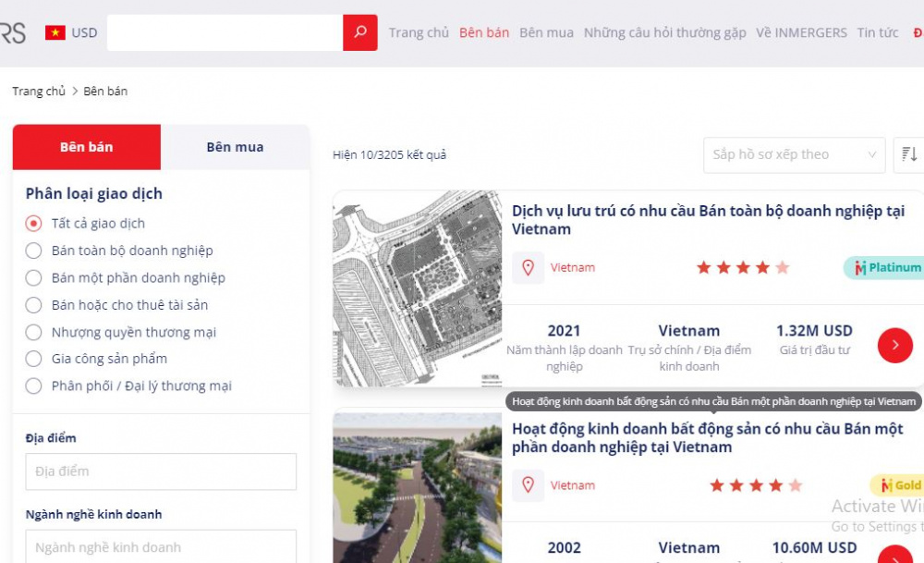Select Gia công sản phẩm radio
The width and height of the screenshot is (924, 563).
pos(33,359)
